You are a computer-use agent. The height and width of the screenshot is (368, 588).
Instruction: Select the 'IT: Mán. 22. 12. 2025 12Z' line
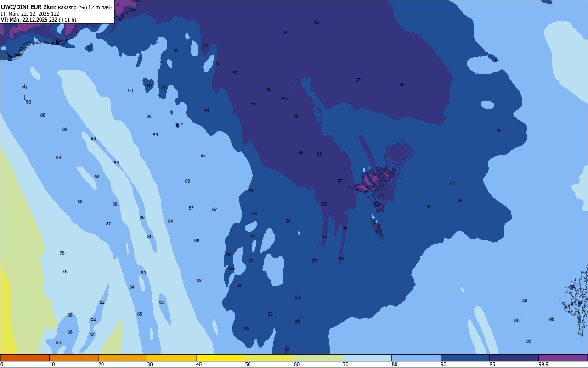(x=30, y=14)
